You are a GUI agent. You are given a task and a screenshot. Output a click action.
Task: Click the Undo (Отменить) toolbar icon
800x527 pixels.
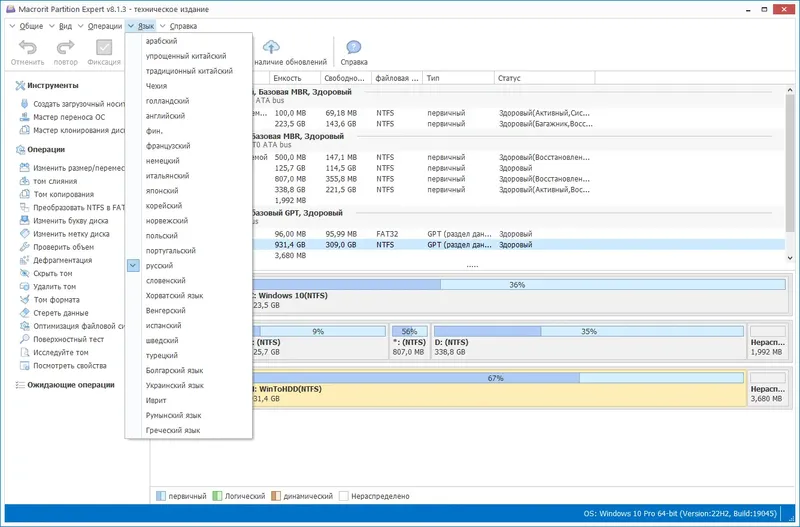[x=28, y=48]
